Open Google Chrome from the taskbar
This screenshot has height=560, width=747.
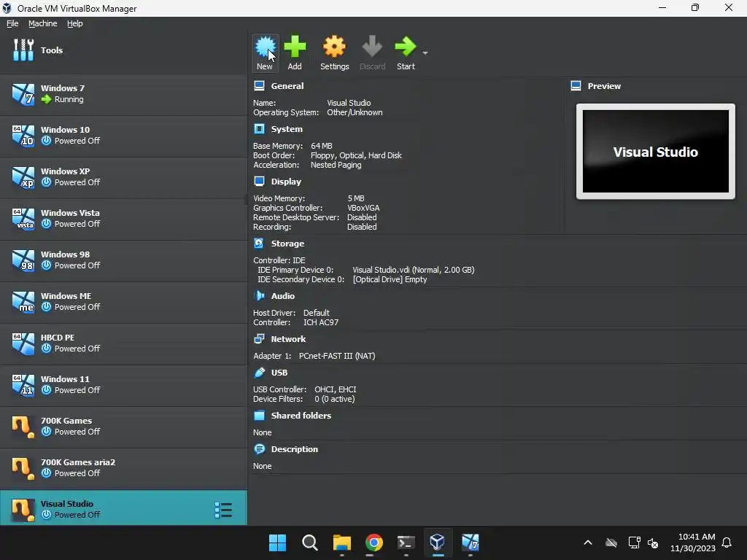[374, 542]
